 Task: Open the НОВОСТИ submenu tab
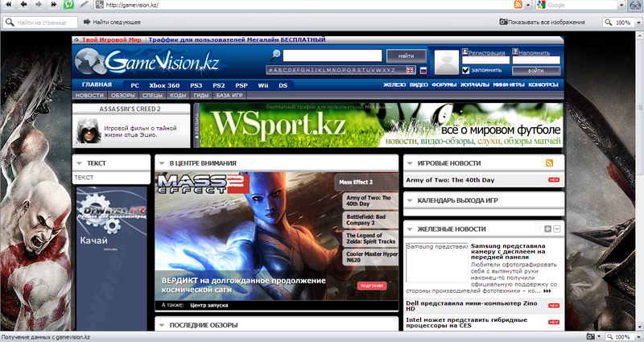(x=89, y=95)
